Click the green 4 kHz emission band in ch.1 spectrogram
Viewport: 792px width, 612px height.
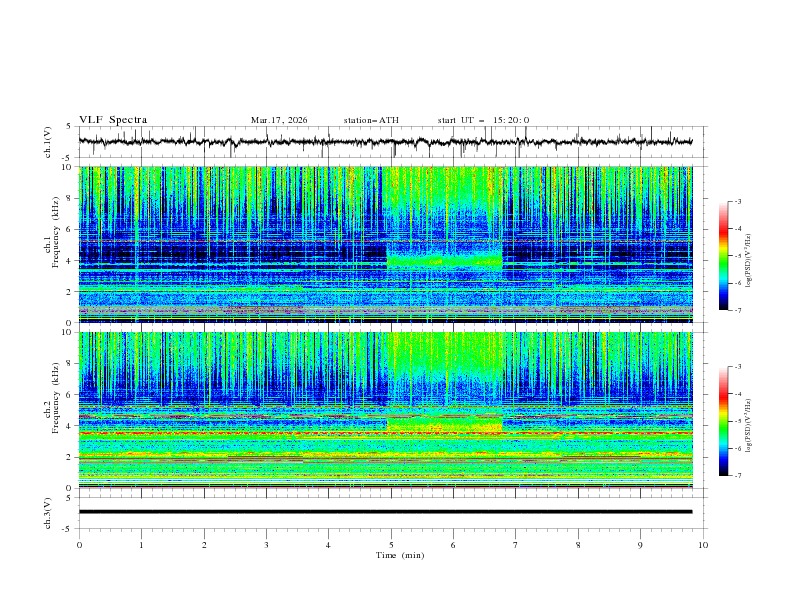click(x=444, y=261)
